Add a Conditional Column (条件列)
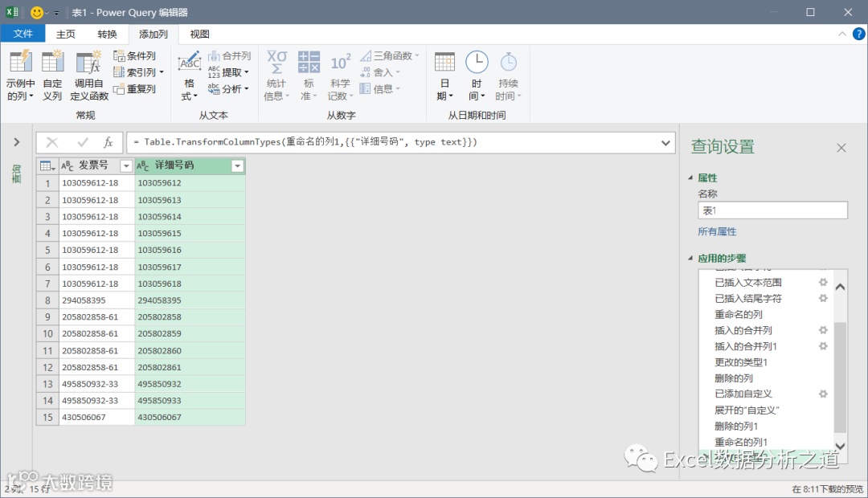The width and height of the screenshot is (868, 498). (134, 56)
